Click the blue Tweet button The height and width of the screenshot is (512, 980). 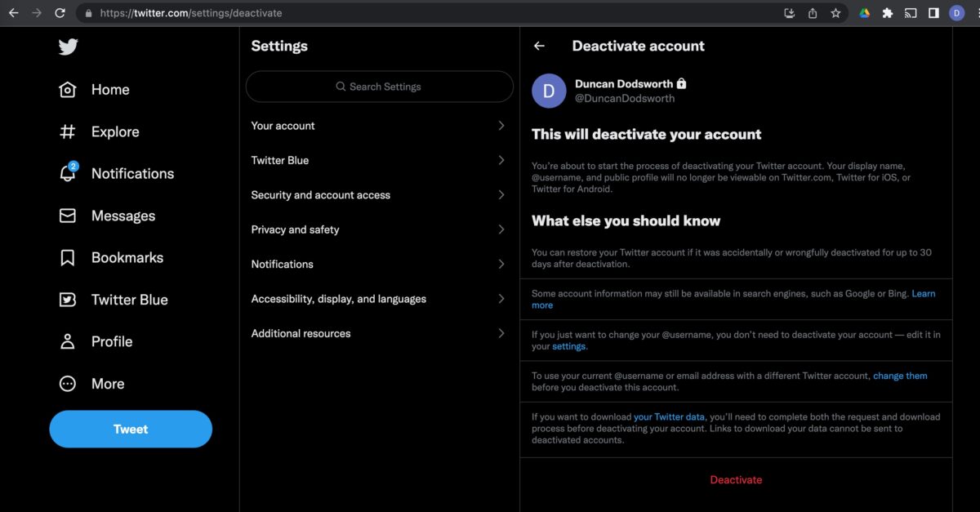pos(131,429)
